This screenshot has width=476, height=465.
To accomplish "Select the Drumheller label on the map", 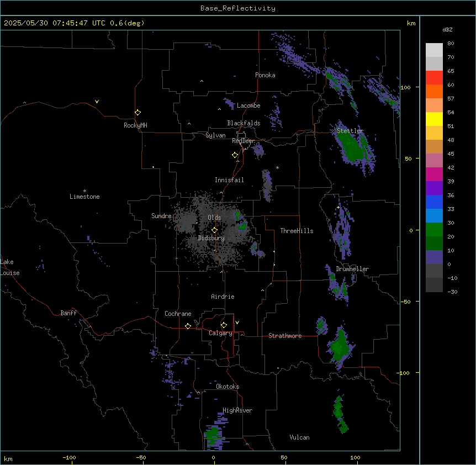I will click(x=352, y=269).
